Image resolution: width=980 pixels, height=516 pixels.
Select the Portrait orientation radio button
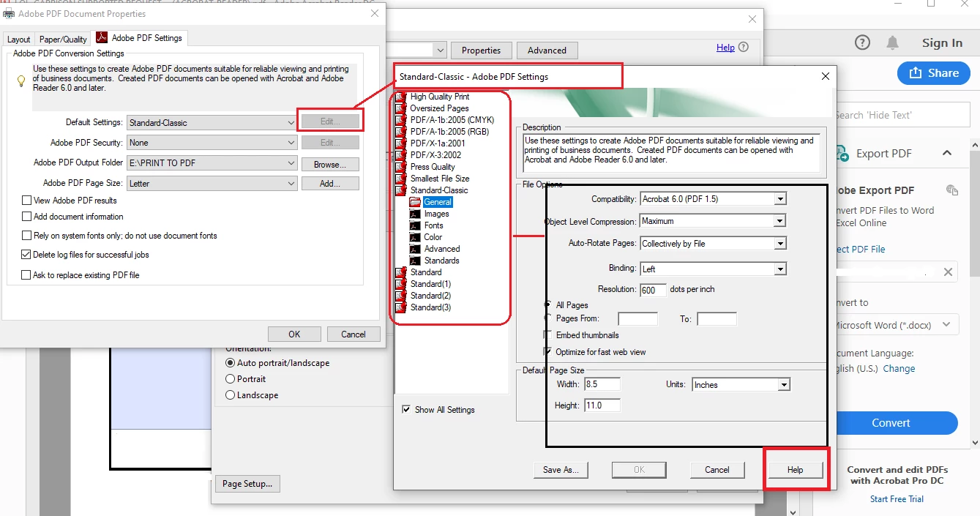[231, 379]
